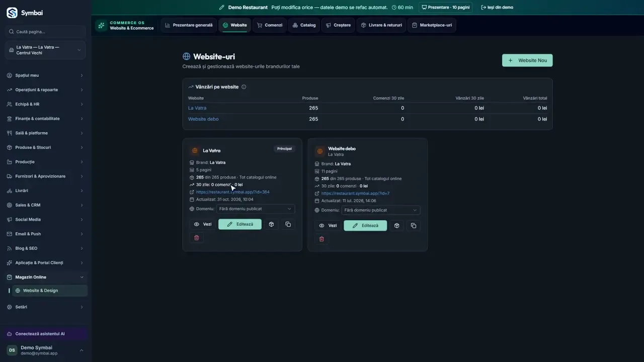The width and height of the screenshot is (644, 362).
Task: Click the Commerce OS module icon
Action: pos(101,25)
